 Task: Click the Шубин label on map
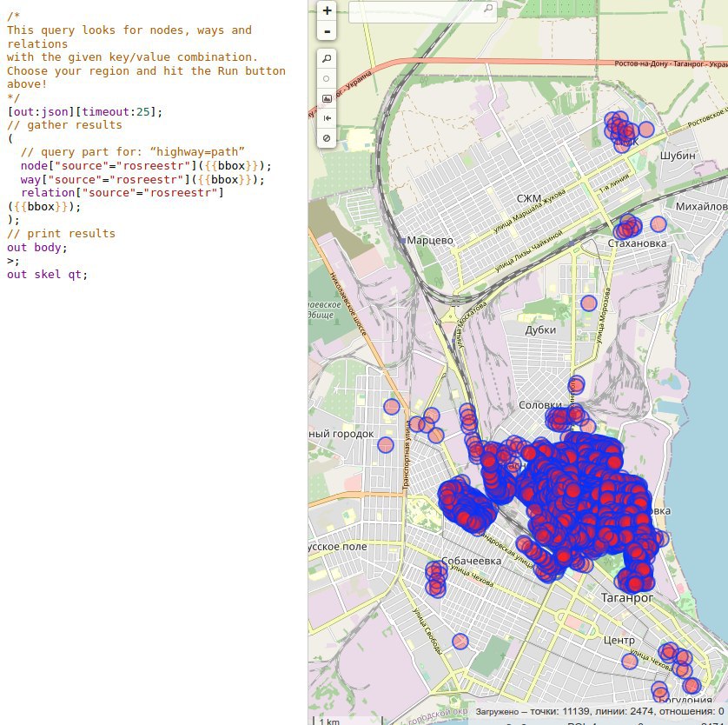point(678,156)
